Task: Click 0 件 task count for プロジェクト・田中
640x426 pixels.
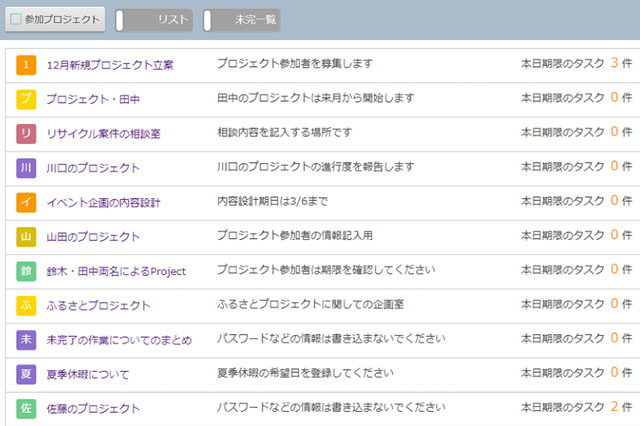Action: [x=621, y=97]
